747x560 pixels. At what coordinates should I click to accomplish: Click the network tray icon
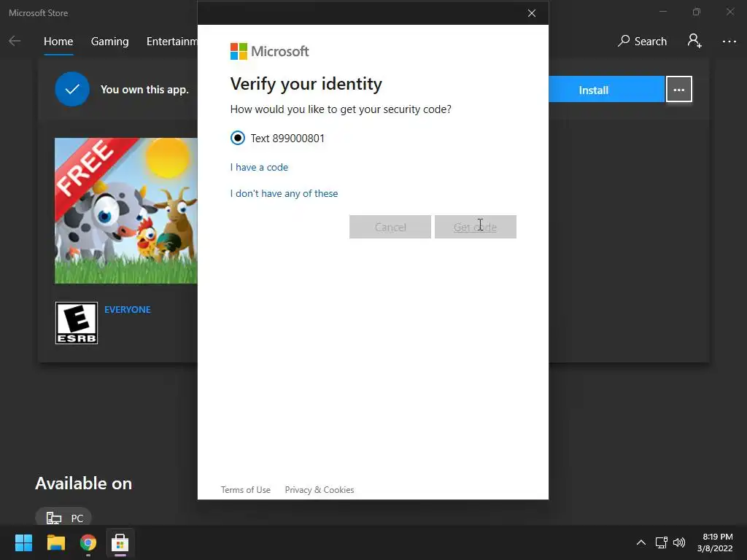click(x=661, y=542)
